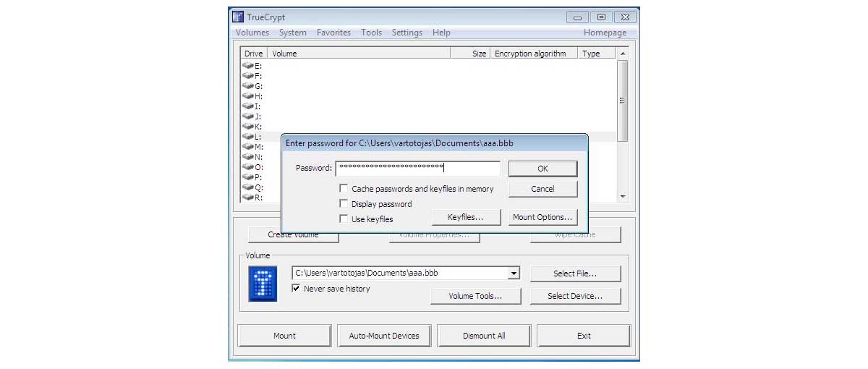Click the TrueCrypt title bar icon
Viewport: 868px width, 369px height.
237,17
